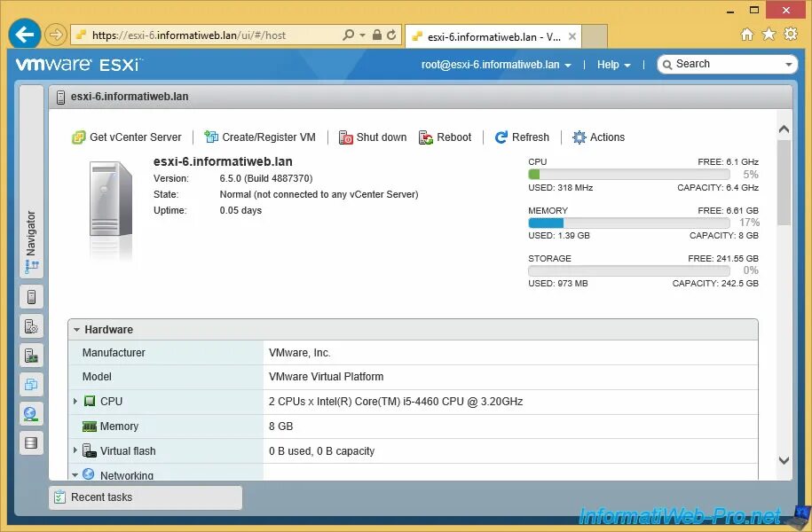Open Storage icon in collapsed navigator
Screen dimensions: 812x532
31,442
